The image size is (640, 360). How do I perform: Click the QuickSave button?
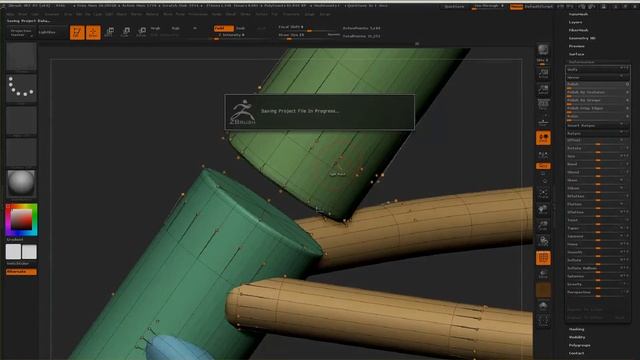click(x=454, y=7)
